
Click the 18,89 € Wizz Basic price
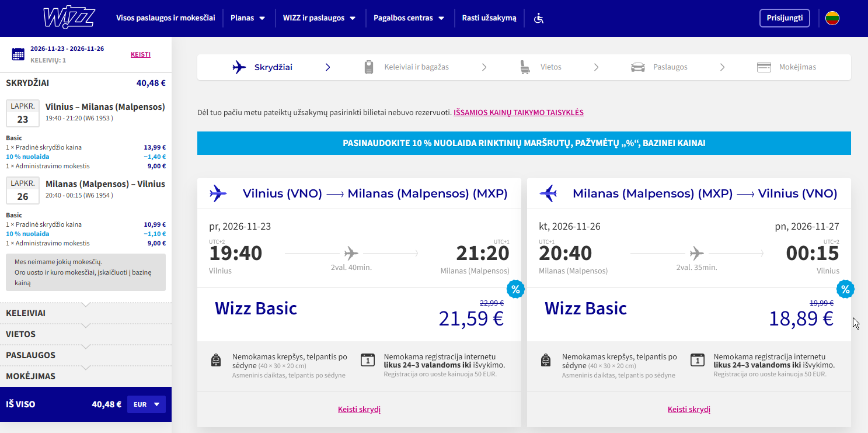click(801, 318)
